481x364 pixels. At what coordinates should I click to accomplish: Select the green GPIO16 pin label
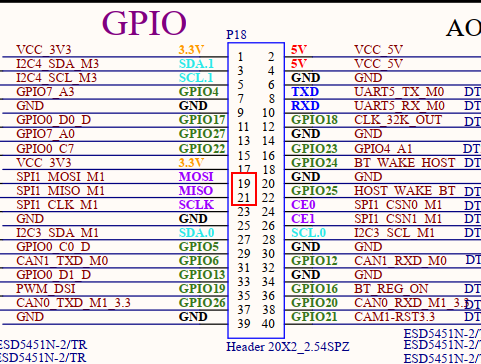(314, 288)
